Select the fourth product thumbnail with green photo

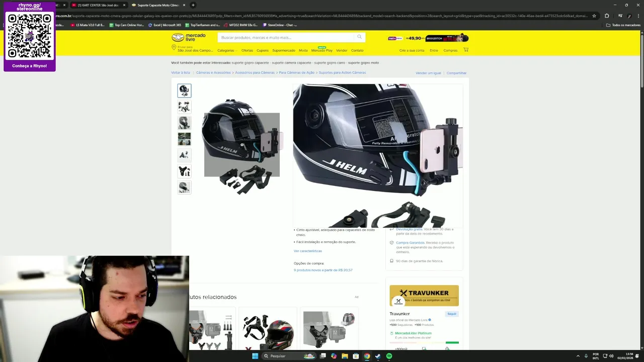184,139
